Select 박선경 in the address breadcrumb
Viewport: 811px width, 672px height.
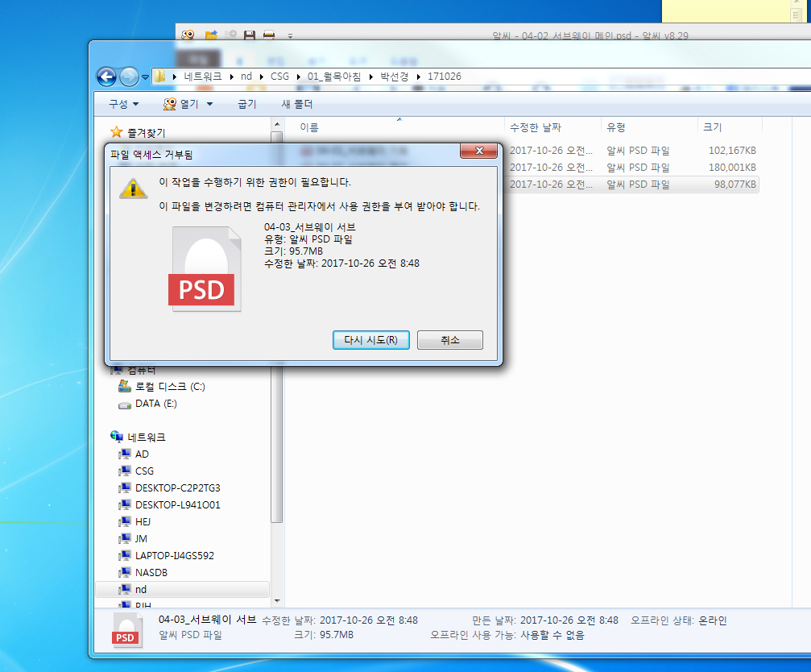pos(395,76)
